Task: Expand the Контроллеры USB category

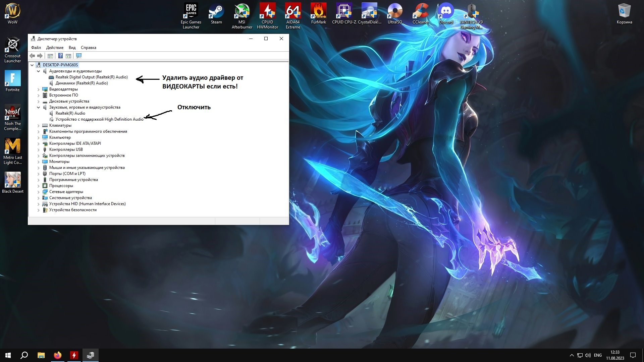Action: pos(38,149)
